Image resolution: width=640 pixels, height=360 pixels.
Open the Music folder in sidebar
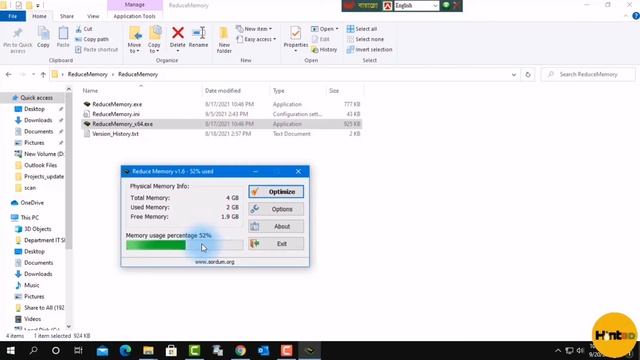(x=31, y=285)
